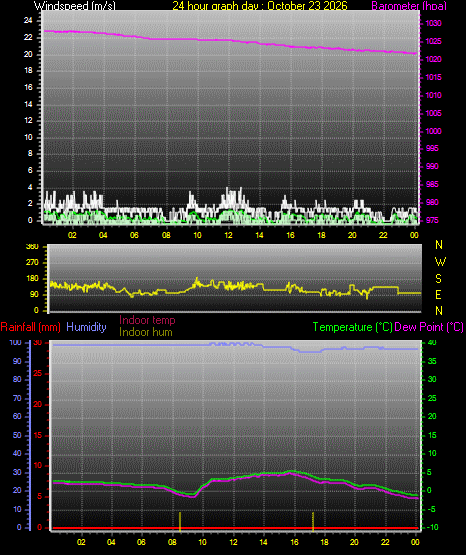Click windspeed axis value "12"
The width and height of the screenshot is (466, 555).
pyautogui.click(x=28, y=120)
